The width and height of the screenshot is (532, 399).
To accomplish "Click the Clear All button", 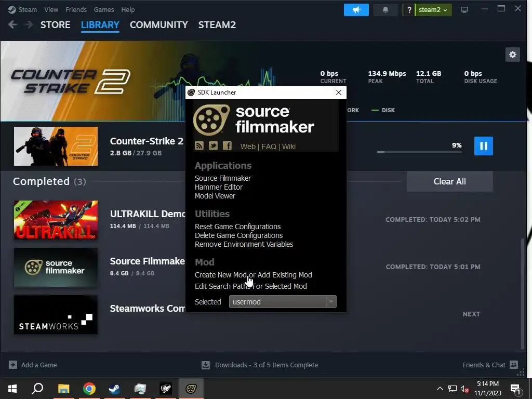I will [449, 181].
